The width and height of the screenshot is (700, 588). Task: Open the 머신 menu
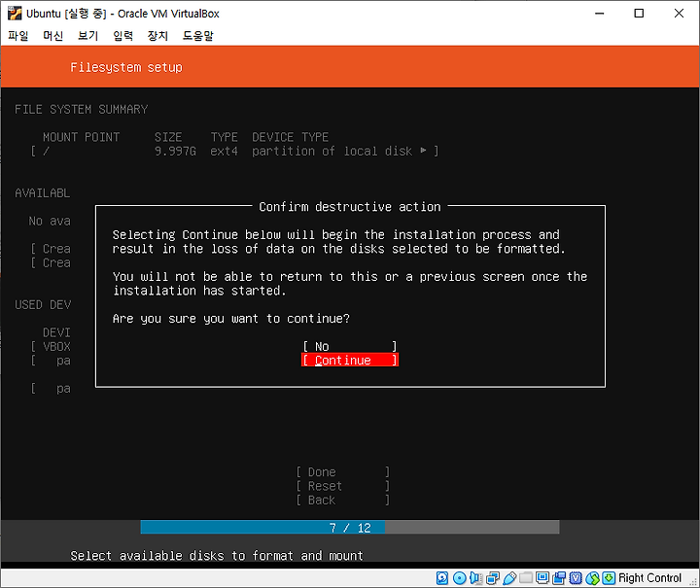[53, 36]
